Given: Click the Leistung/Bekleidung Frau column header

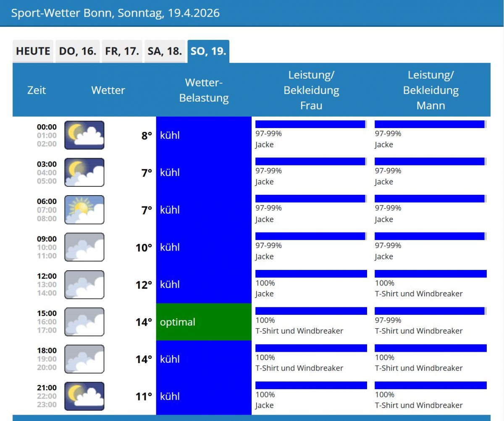Looking at the screenshot, I should point(311,90).
